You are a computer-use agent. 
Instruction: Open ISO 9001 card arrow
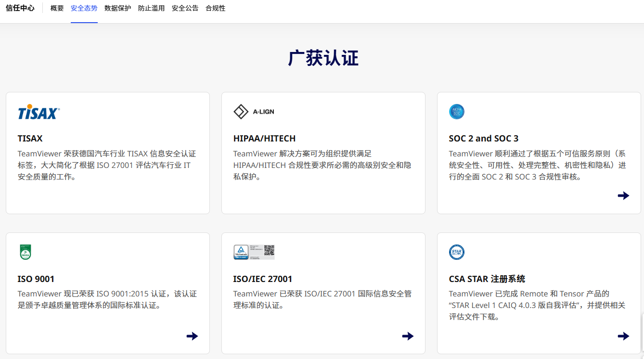tap(192, 336)
